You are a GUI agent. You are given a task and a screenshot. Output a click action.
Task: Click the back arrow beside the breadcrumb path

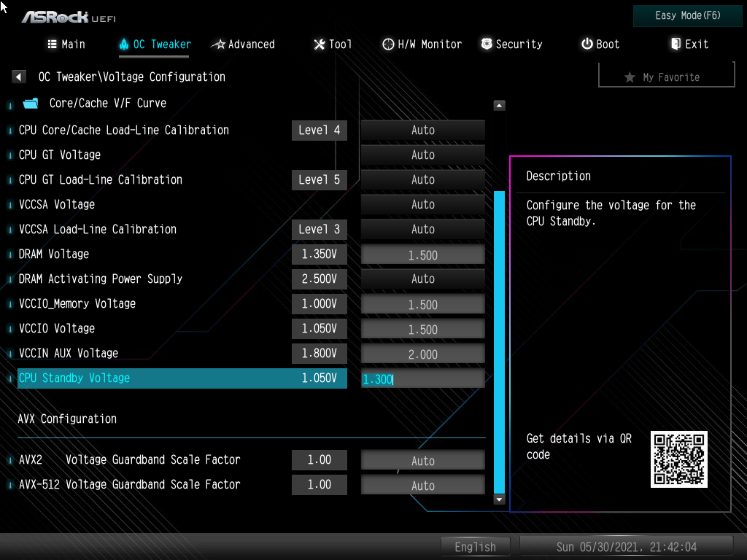click(18, 77)
